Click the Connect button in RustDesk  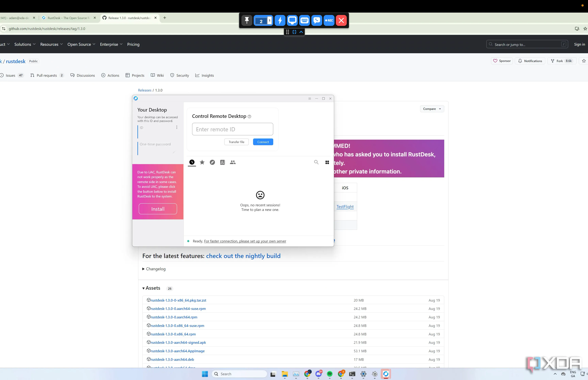pos(263,142)
